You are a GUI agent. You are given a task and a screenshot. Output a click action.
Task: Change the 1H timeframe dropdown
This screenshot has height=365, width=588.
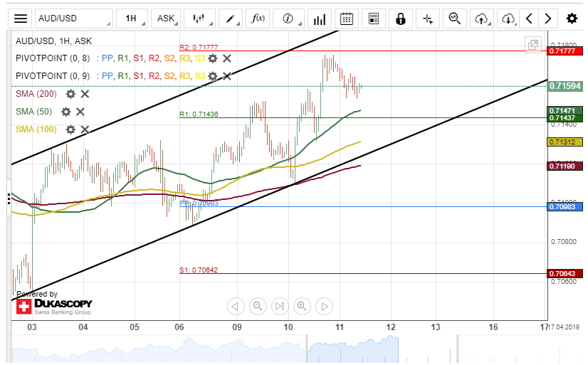pos(132,18)
